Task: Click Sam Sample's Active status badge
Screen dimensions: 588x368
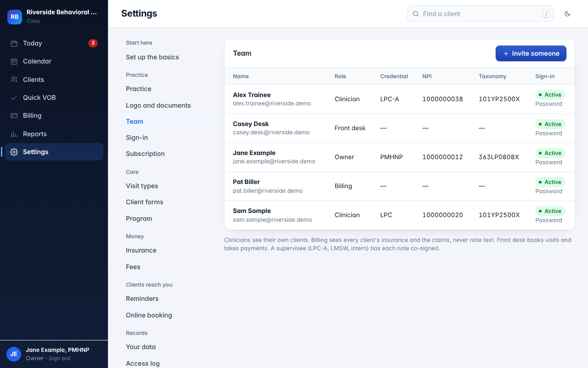Action: click(550, 211)
